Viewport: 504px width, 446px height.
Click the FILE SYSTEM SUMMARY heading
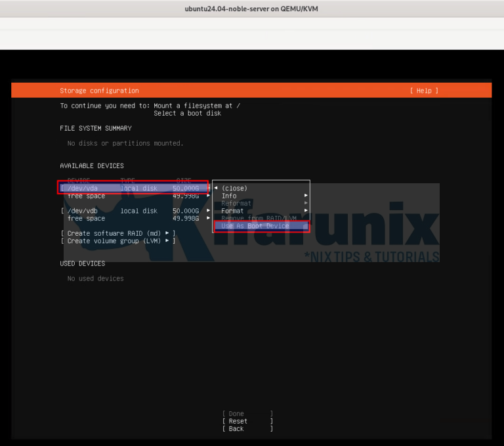tap(96, 128)
